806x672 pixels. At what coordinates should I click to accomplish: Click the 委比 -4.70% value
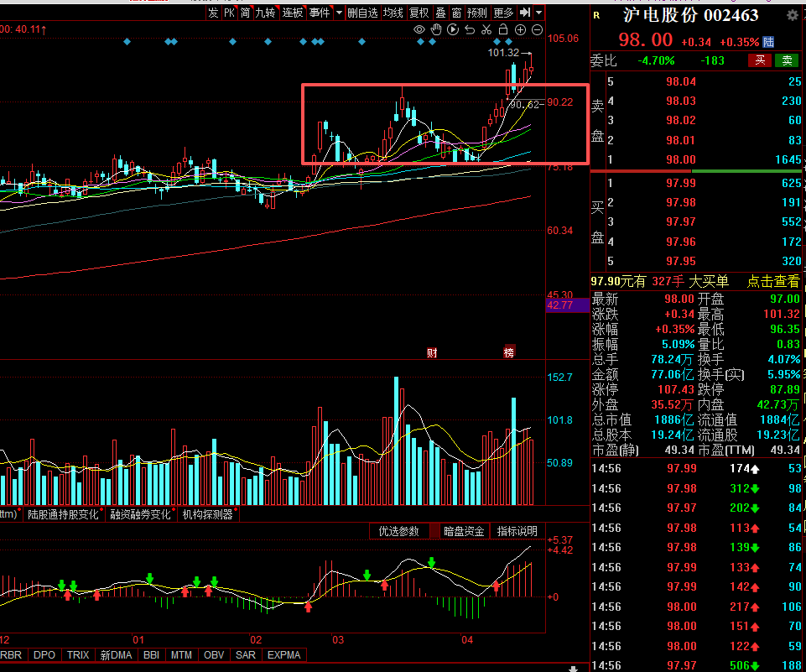coord(656,60)
